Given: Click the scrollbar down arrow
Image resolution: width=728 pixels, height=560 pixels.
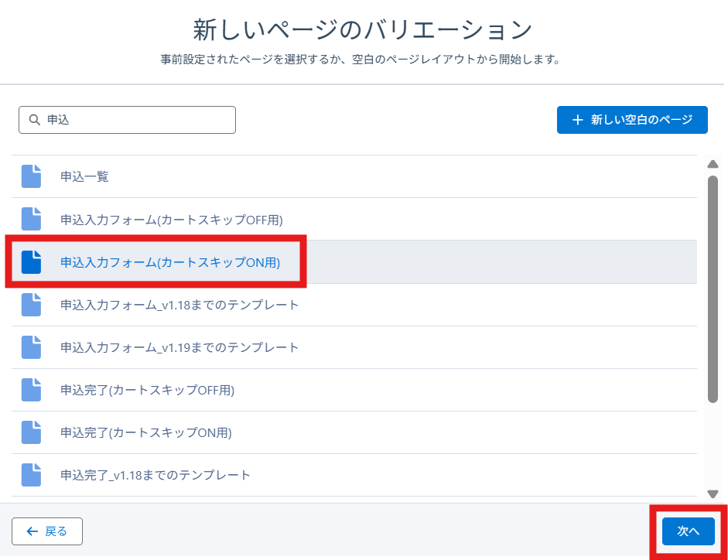Looking at the screenshot, I should [713, 494].
